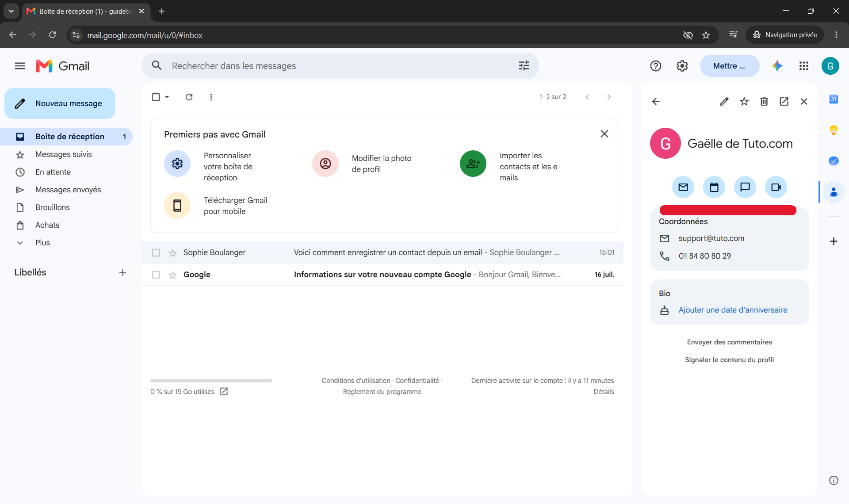The image size is (849, 504).
Task: Click the Gmail logo
Action: point(62,66)
